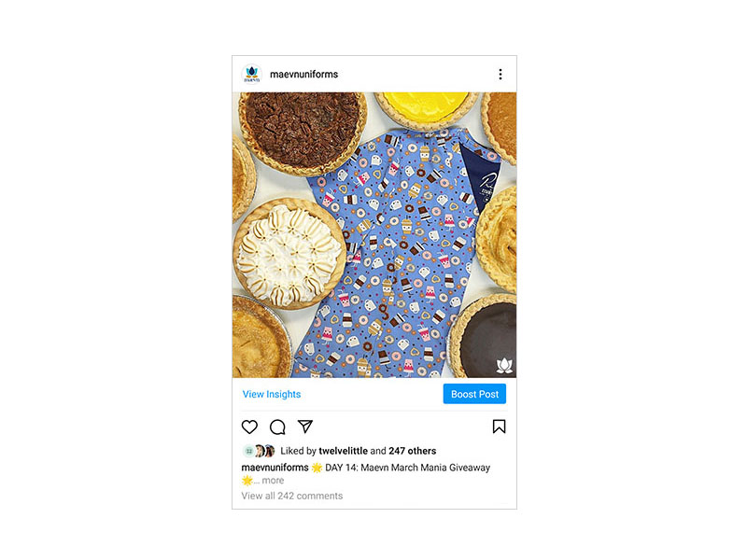
Task: Click maevnuniforms username in the caption
Action: click(x=275, y=468)
